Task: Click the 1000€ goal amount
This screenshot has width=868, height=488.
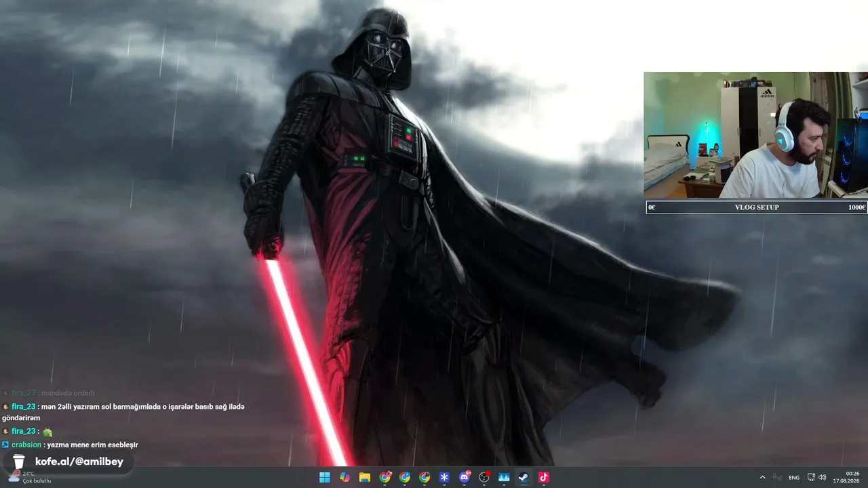Action: tap(856, 207)
